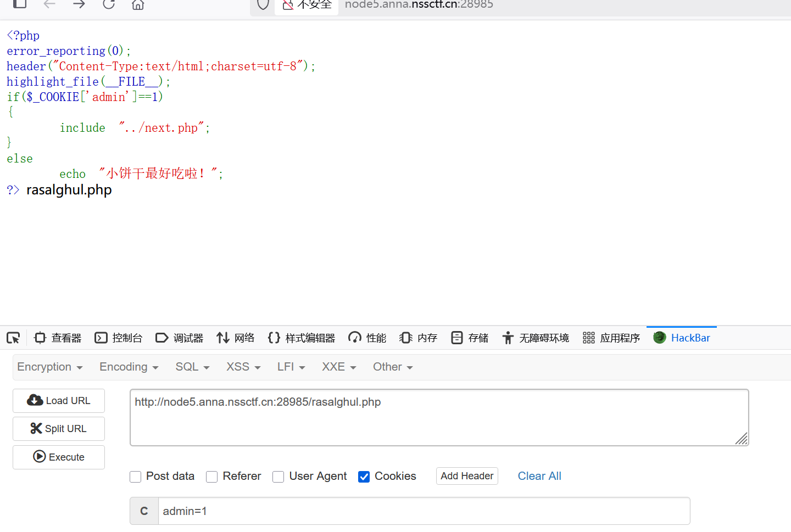Switch to the HackBar tab
The image size is (791, 532).
pos(682,338)
